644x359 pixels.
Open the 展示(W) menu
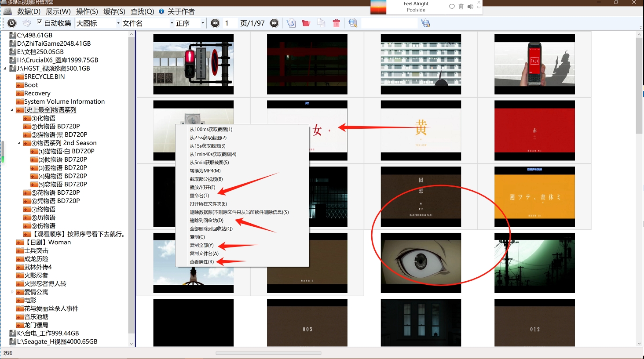[58, 11]
